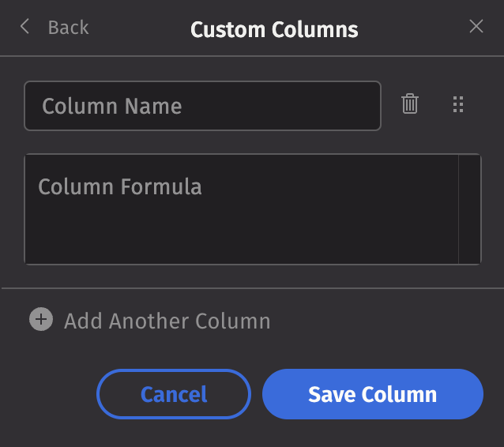The width and height of the screenshot is (504, 447).
Task: Remove the custom column row via trash can
Action: [410, 104]
